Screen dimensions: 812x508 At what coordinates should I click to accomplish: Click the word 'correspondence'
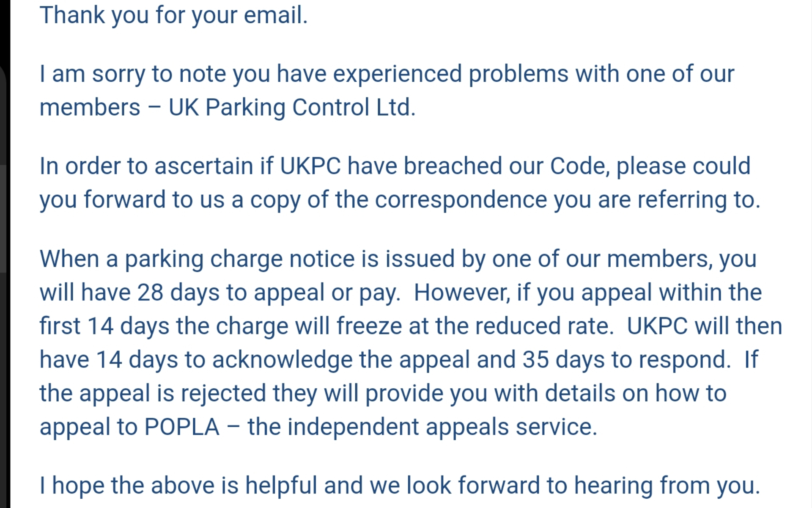click(461, 200)
